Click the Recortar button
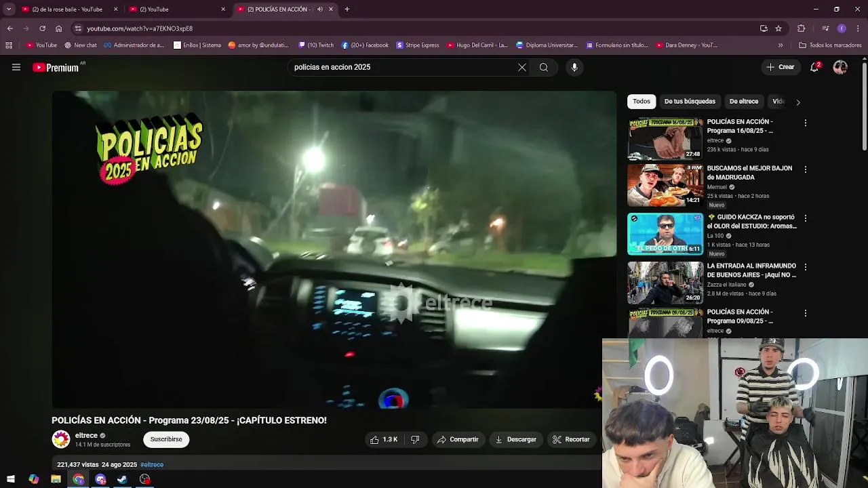The height and width of the screenshot is (488, 868). click(571, 439)
